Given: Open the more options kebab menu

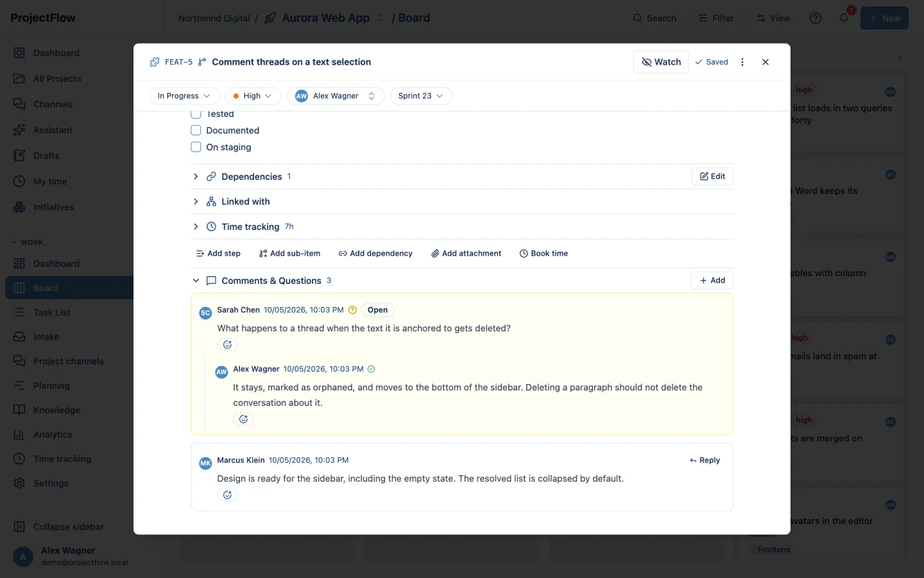Looking at the screenshot, I should point(742,62).
